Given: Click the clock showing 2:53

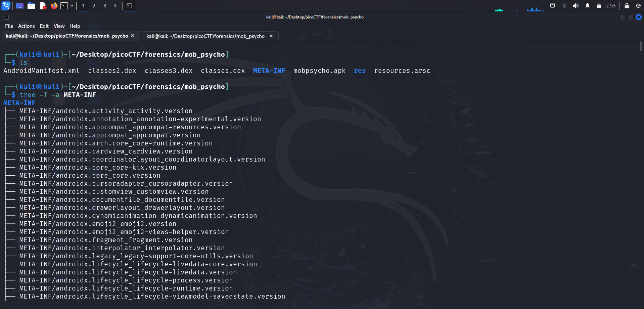Looking at the screenshot, I should click(610, 6).
